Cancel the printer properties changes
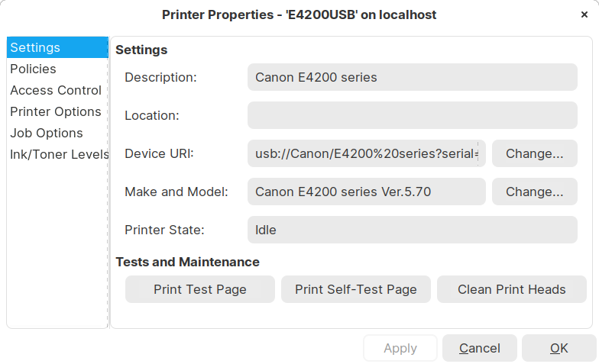 tap(479, 348)
